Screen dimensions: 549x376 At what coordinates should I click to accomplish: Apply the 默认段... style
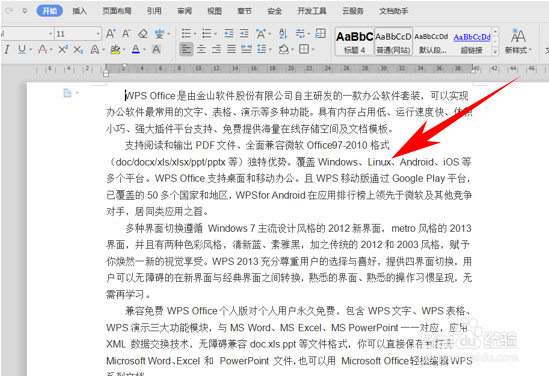432,42
